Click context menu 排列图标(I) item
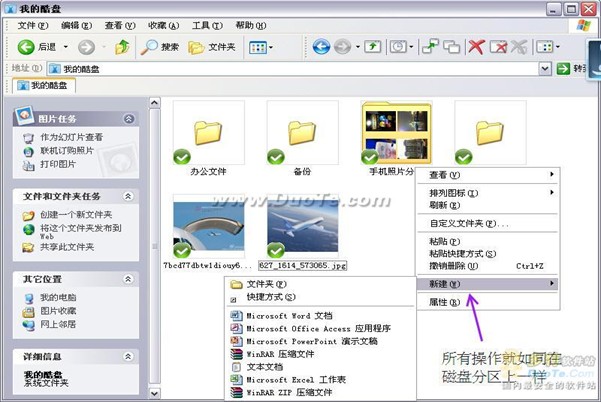The image size is (601, 402). click(488, 193)
